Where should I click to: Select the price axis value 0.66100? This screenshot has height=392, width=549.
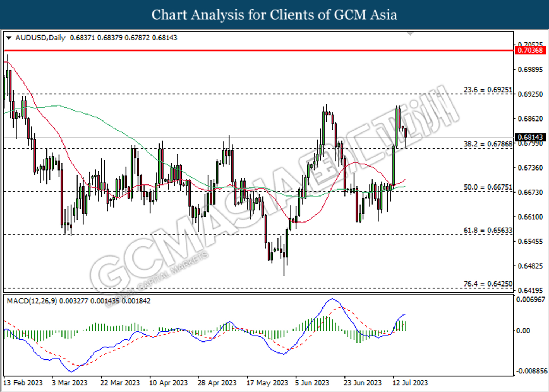pos(530,217)
